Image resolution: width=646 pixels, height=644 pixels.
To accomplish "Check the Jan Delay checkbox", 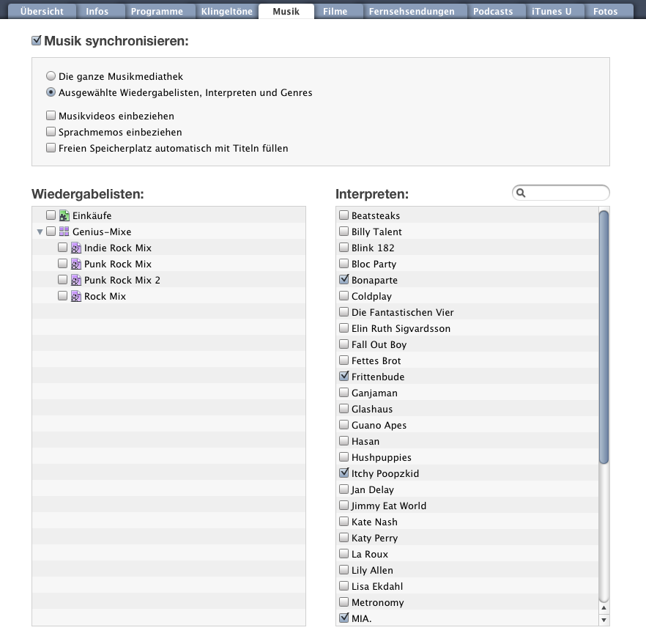I will tap(344, 489).
